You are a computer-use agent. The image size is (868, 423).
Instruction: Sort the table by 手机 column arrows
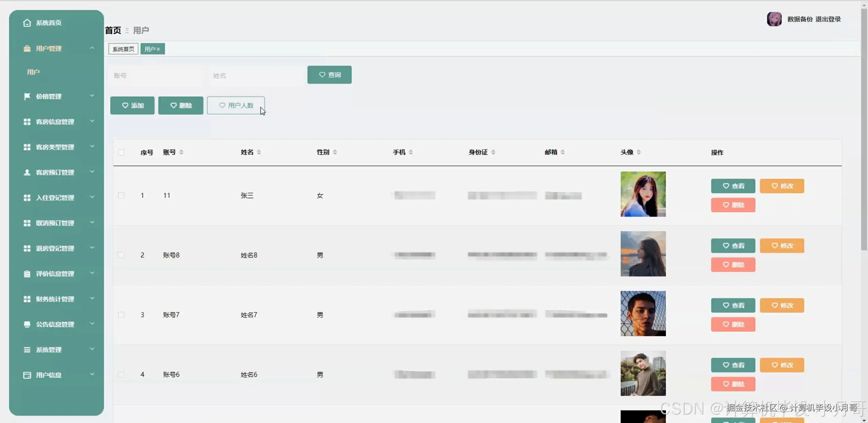pyautogui.click(x=411, y=152)
